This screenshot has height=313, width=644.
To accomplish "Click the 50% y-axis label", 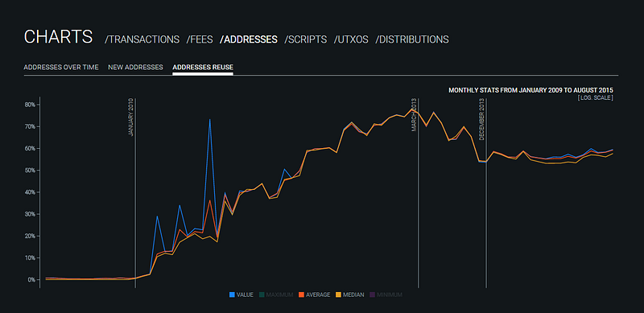I will pyautogui.click(x=30, y=170).
